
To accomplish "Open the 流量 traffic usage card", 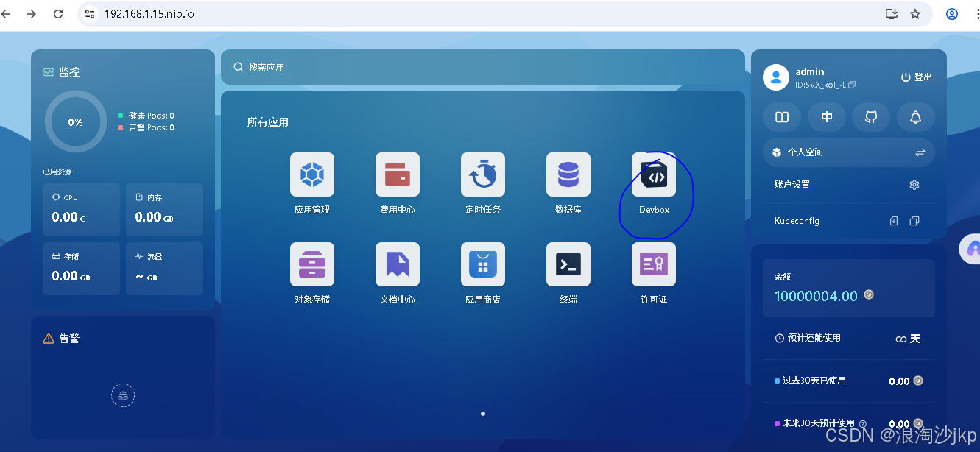I will pyautogui.click(x=164, y=269).
